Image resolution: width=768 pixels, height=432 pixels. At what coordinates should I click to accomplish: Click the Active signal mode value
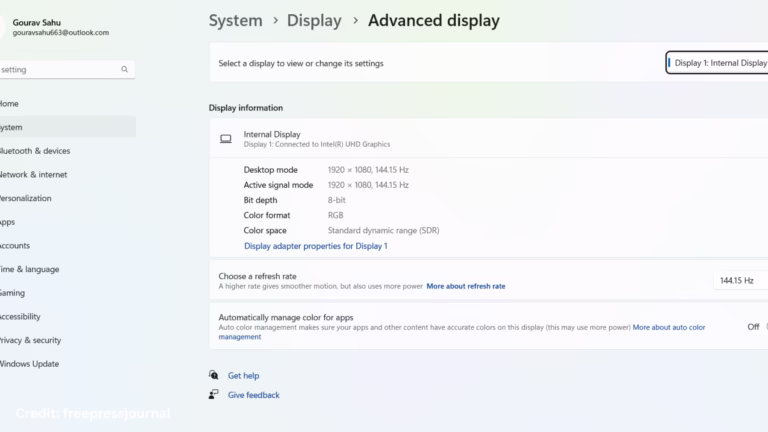point(368,185)
